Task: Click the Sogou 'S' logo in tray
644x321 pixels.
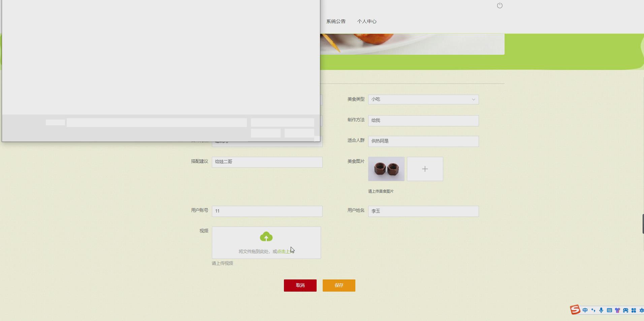Action: tap(575, 310)
